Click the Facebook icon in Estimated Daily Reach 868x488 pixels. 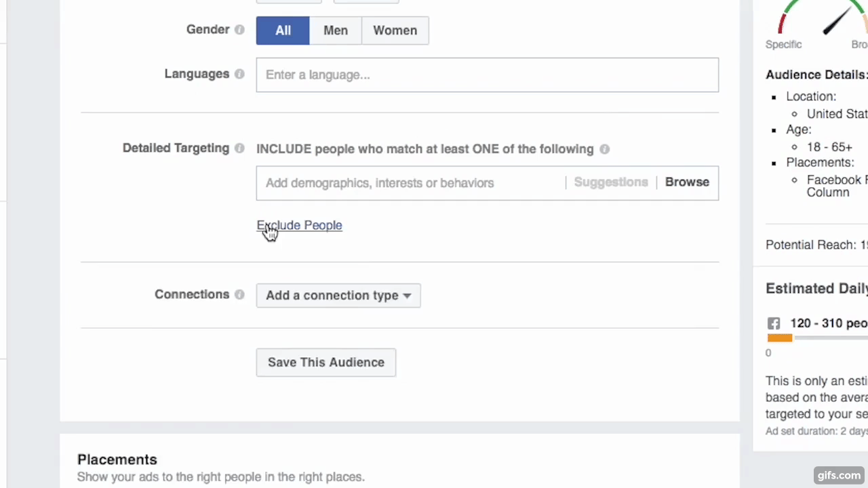[774, 323]
